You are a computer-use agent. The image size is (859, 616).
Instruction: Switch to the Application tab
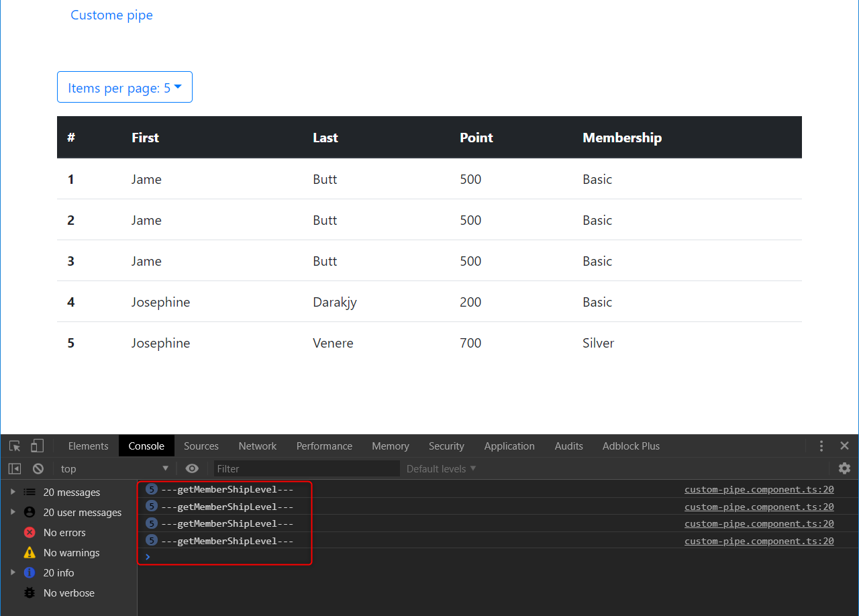(509, 446)
